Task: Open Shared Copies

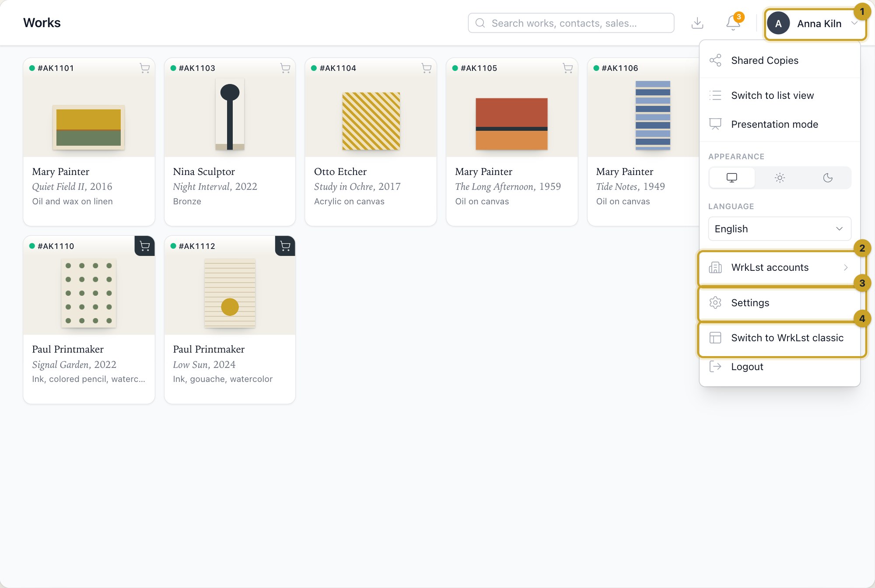Action: coord(780,60)
